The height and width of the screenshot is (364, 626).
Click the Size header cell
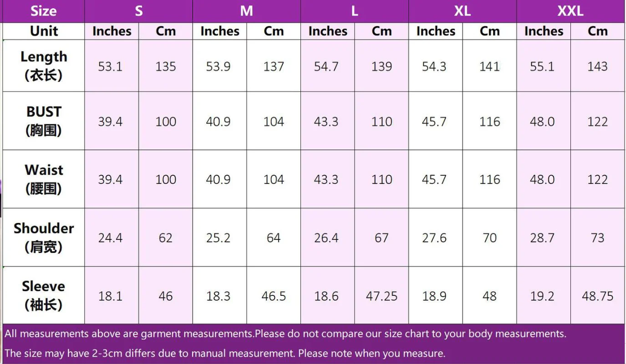tap(43, 11)
